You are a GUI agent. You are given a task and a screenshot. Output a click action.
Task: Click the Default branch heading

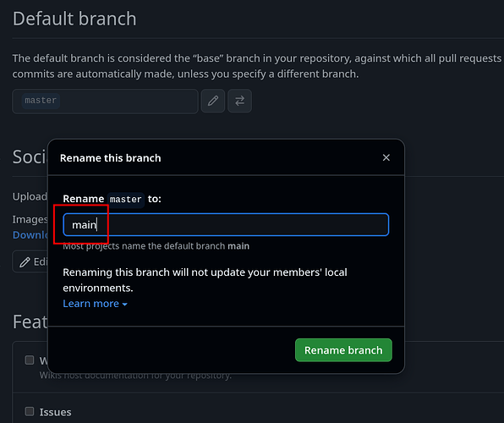pos(74,19)
